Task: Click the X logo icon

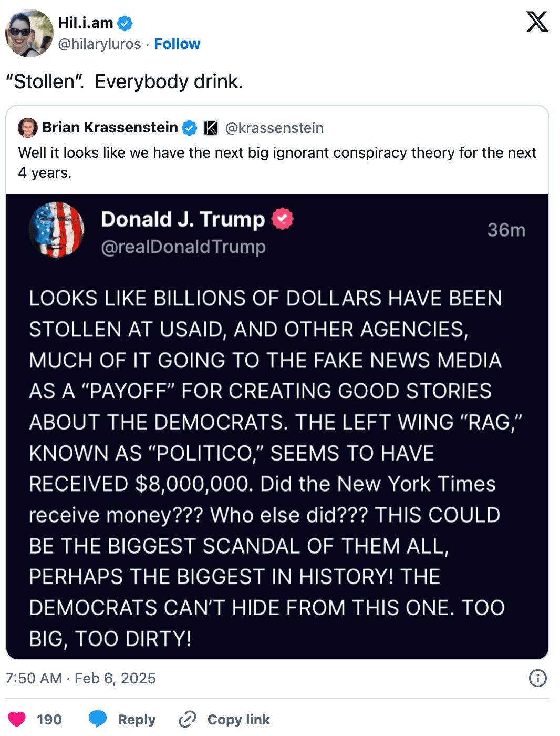Action: (x=537, y=22)
